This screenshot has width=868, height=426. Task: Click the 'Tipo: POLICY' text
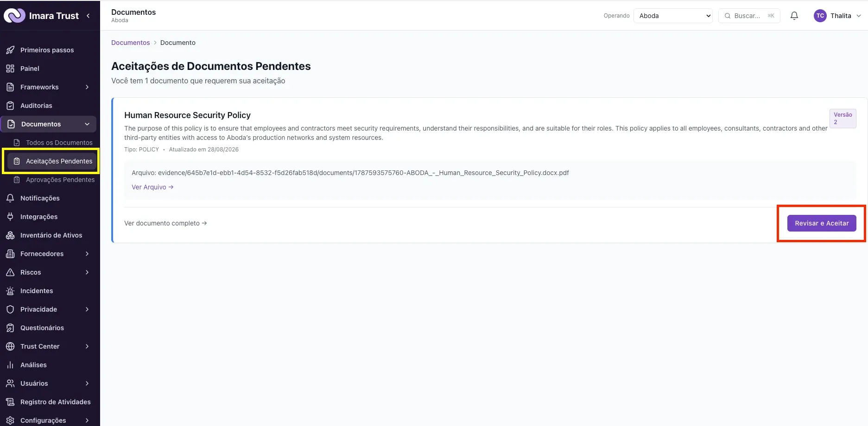(141, 150)
